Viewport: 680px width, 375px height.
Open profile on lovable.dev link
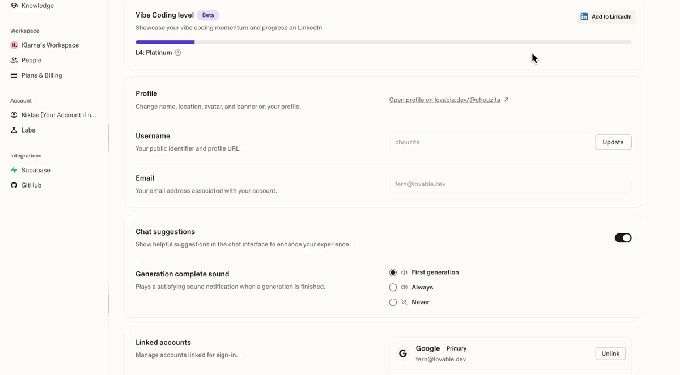[445, 100]
